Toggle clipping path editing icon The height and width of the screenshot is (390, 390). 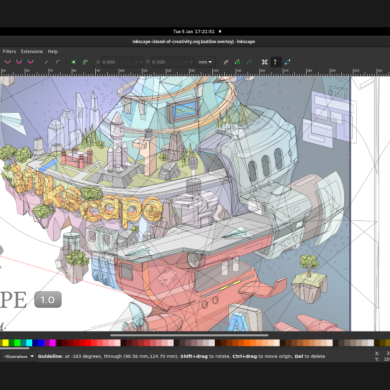(x=237, y=62)
